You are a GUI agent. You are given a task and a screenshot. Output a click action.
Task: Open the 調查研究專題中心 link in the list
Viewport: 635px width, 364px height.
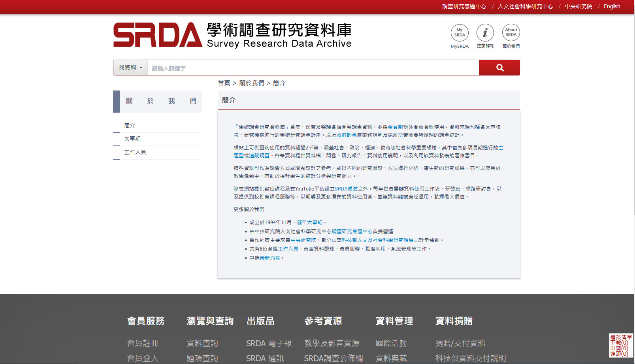(x=352, y=232)
